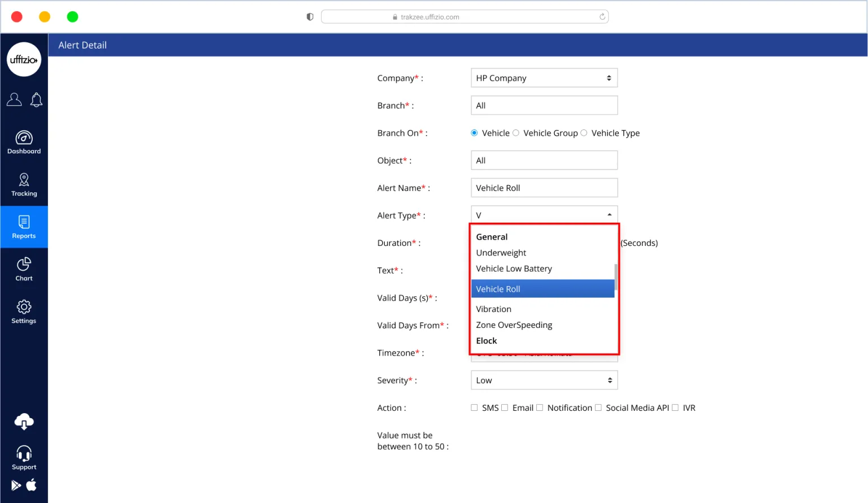This screenshot has width=868, height=503.
Task: Click the notification bell icon
Action: pos(36,100)
